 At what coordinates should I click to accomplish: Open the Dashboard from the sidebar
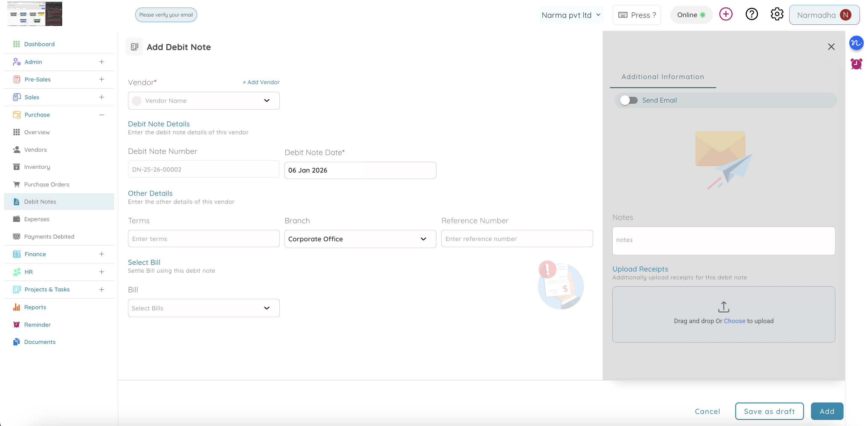40,44
